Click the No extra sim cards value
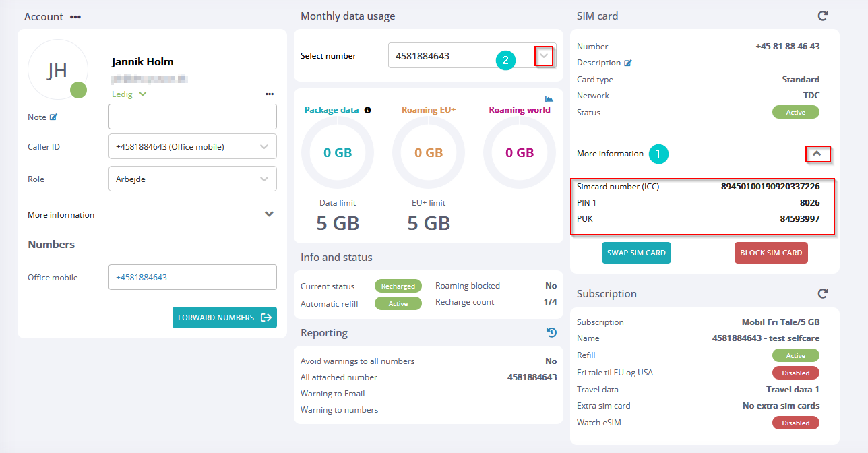The height and width of the screenshot is (453, 868). 781,406
